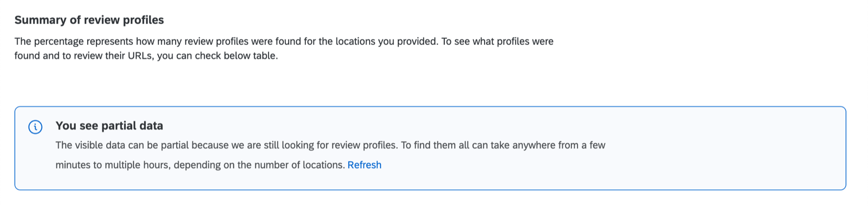The image size is (868, 206).
Task: Click the banner line starting 'The visible data'
Action: pos(330,145)
